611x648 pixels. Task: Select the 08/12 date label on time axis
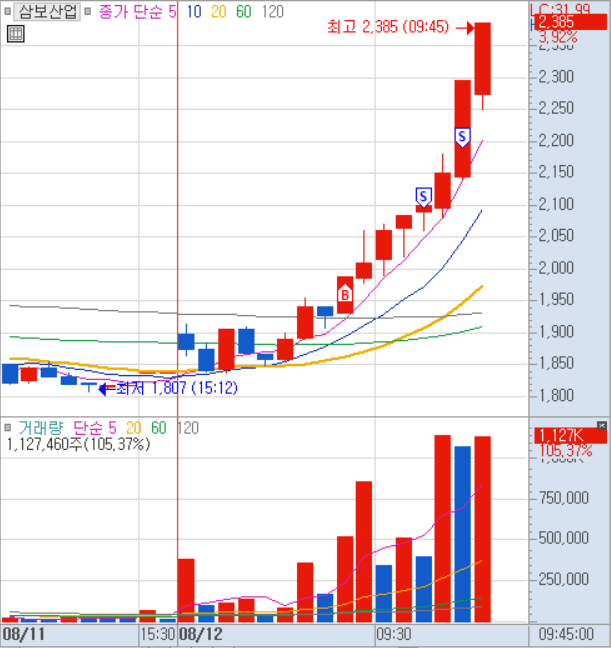199,634
